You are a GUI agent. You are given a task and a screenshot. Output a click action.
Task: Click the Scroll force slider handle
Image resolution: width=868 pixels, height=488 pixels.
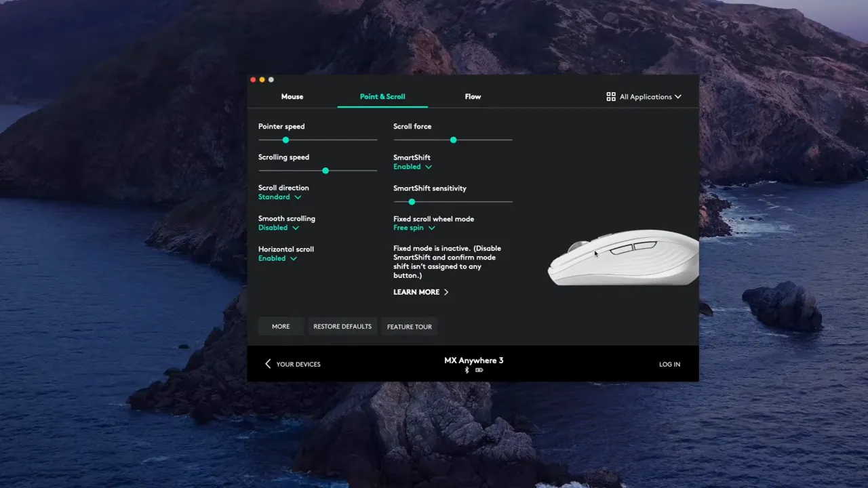click(x=453, y=140)
